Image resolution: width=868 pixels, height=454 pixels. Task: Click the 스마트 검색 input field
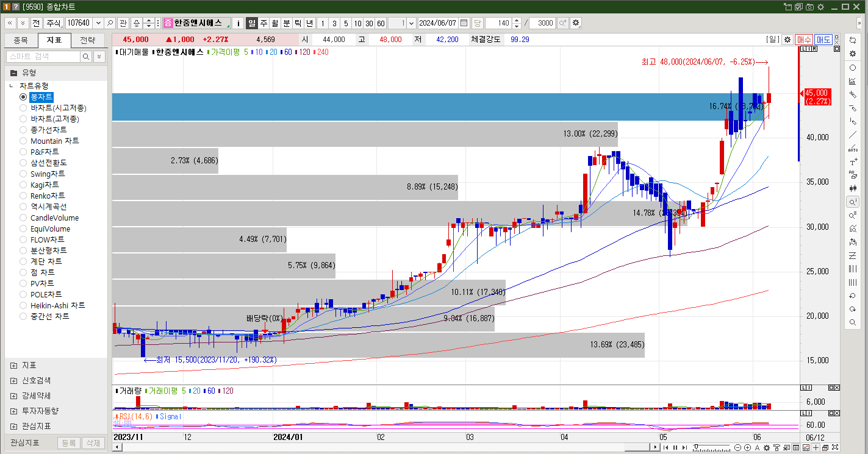point(43,57)
